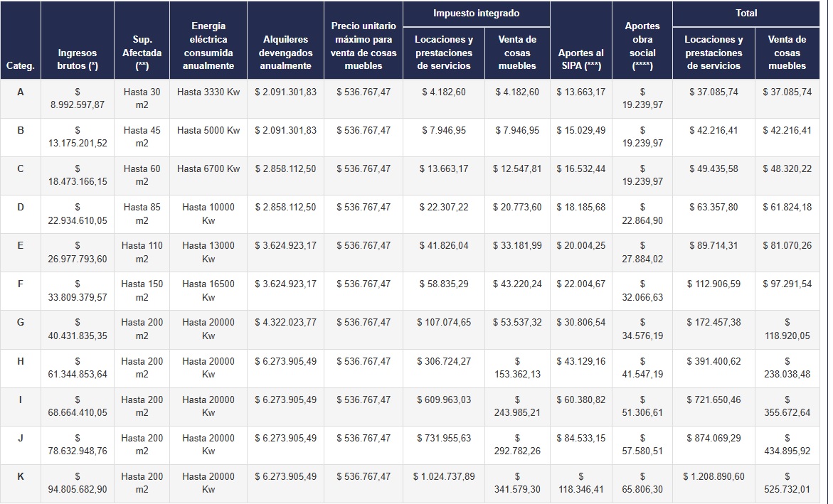Click the Ingresos brutos column header
Image resolution: width=833 pixels, height=504 pixels.
[78, 41]
